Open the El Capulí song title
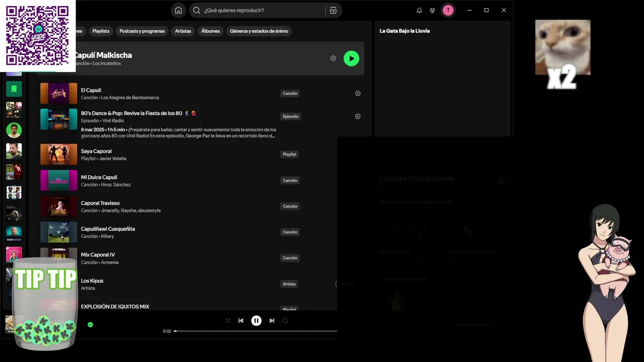The image size is (644, 362). click(x=91, y=90)
